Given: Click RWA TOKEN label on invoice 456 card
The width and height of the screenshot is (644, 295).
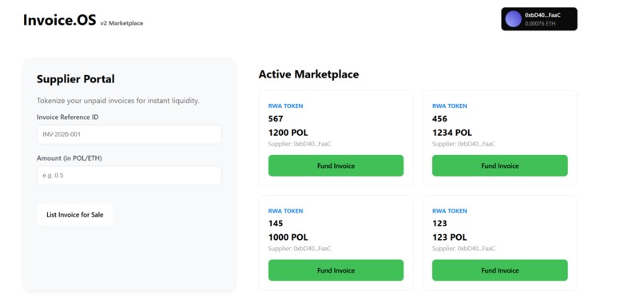Looking at the screenshot, I should point(449,106).
